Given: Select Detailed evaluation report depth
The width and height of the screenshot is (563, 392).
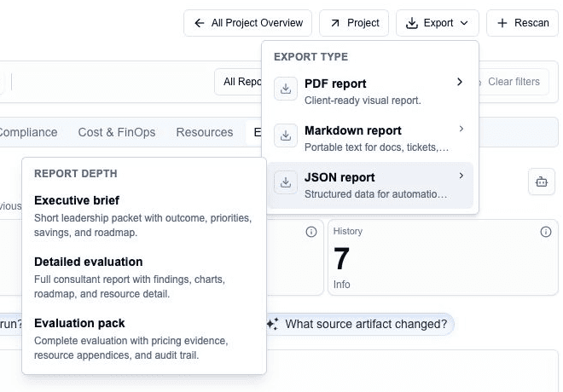Looking at the screenshot, I should (143, 277).
